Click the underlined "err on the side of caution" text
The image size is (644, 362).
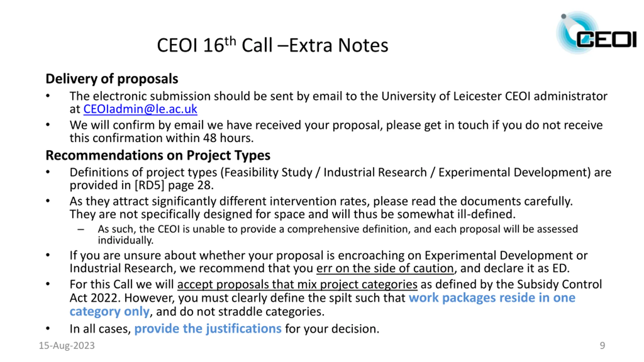(385, 268)
